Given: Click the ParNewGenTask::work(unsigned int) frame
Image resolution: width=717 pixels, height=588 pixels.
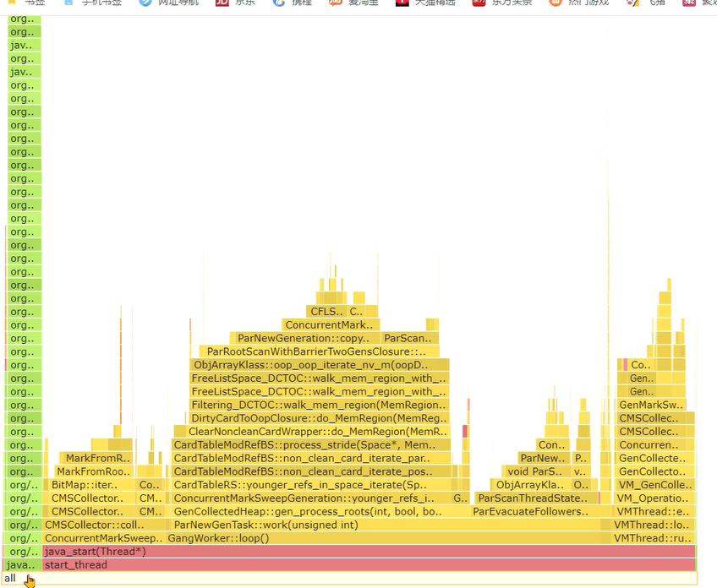Looking at the screenshot, I should point(389,525).
